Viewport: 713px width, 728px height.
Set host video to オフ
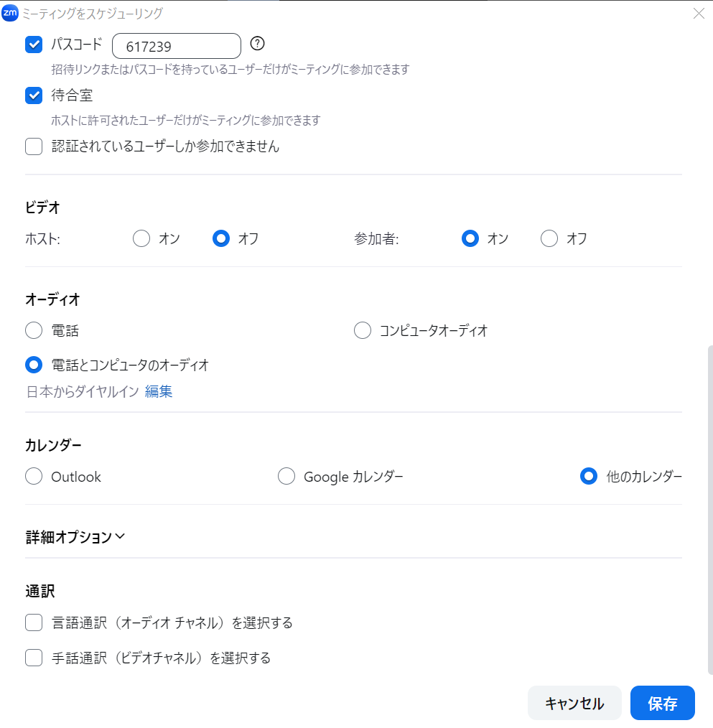tap(221, 238)
